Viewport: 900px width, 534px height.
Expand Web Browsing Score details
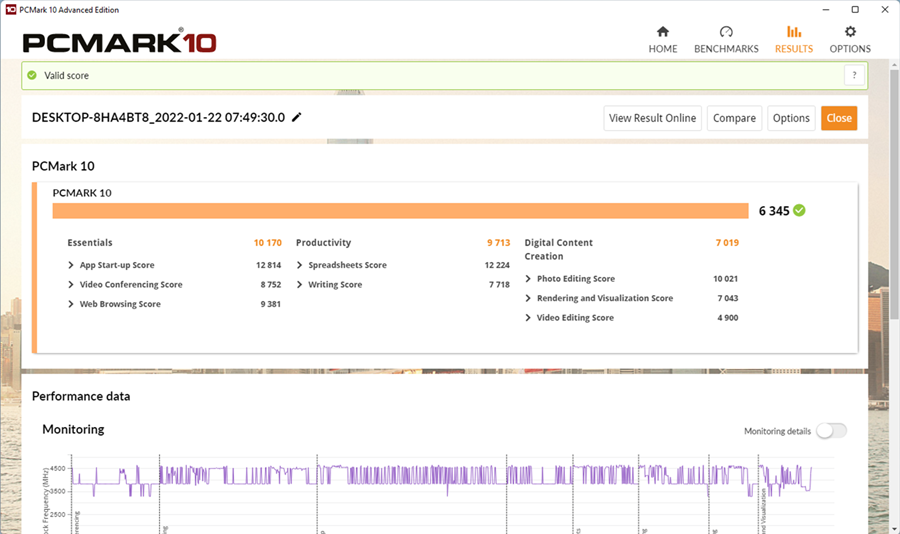click(71, 304)
